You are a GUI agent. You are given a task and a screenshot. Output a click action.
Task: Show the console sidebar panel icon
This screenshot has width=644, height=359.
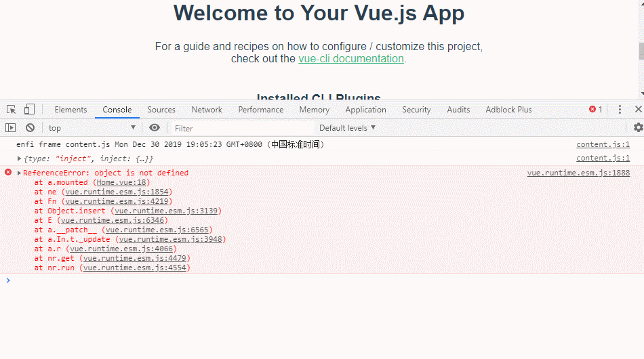(x=11, y=127)
